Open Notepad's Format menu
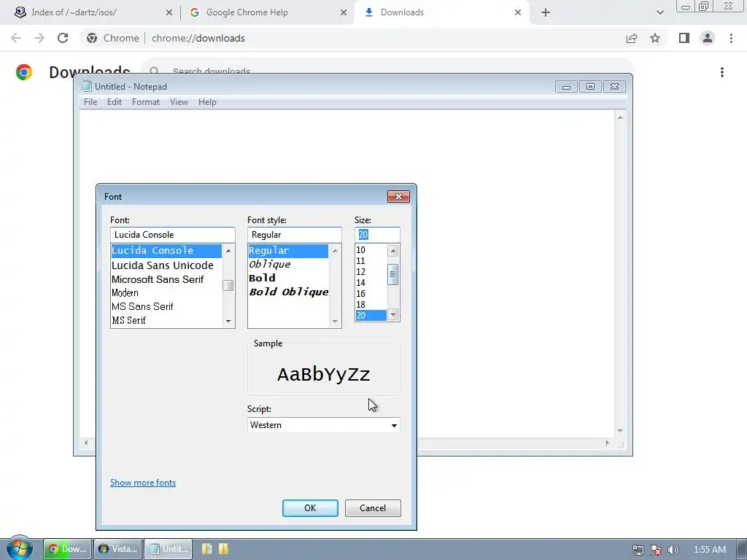 (x=146, y=102)
